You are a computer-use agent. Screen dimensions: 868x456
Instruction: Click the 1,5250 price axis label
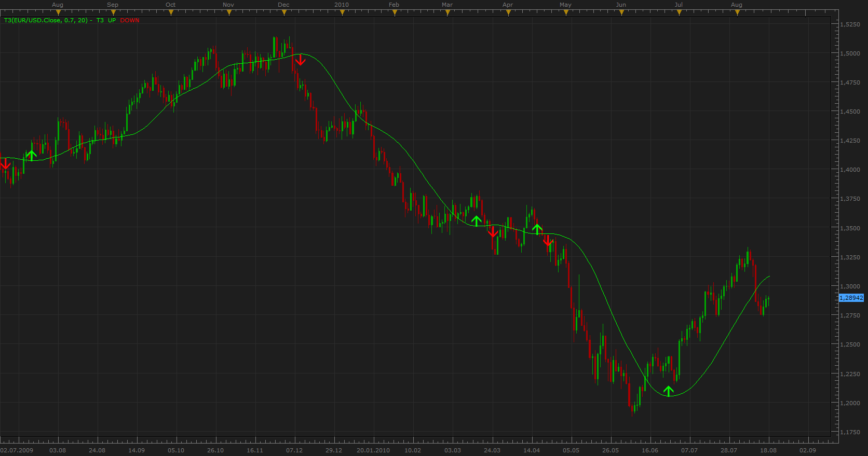pos(850,24)
